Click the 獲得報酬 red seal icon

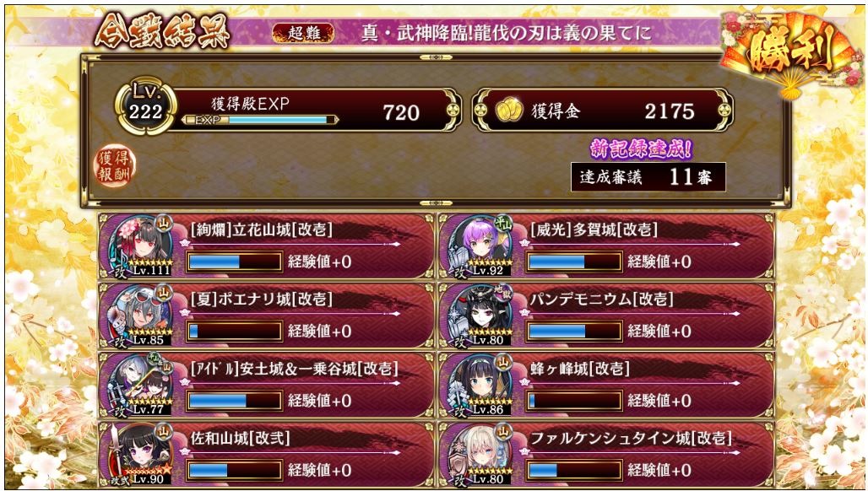tap(115, 166)
